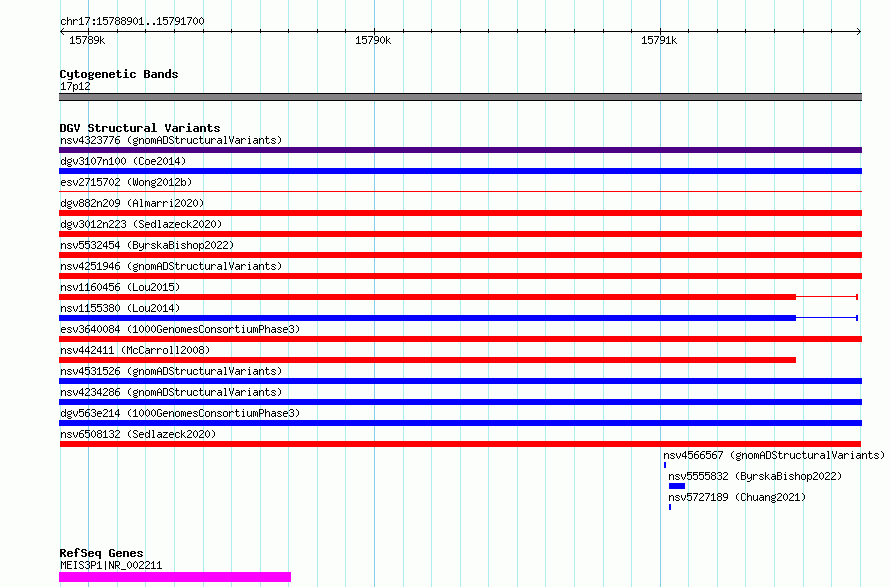Select the red nsv4251946 variant bar

click(x=460, y=276)
